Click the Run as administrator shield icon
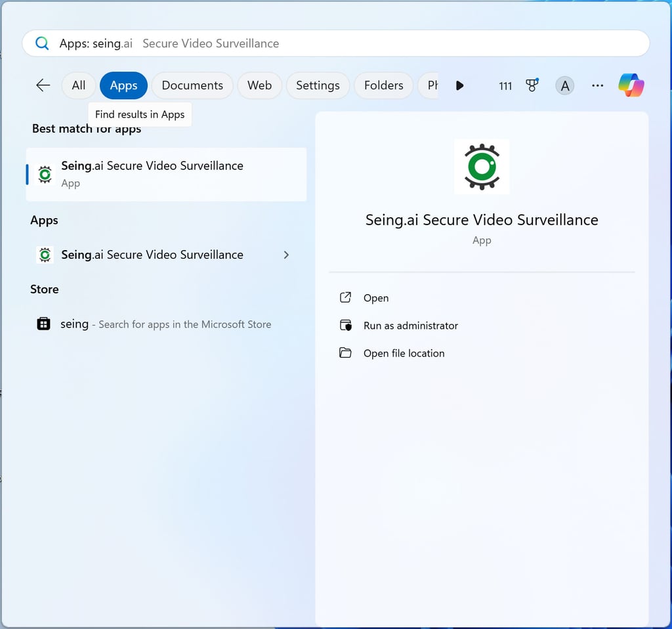 coord(345,325)
